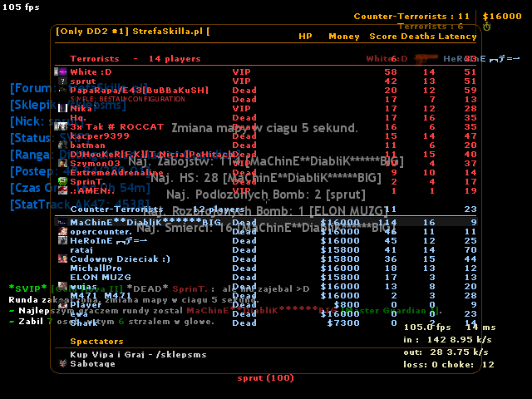Screen dimensions: 532x399
Task: Click spectator 'Kup Vipa i Graj - /sklepsms'
Action: point(138,355)
